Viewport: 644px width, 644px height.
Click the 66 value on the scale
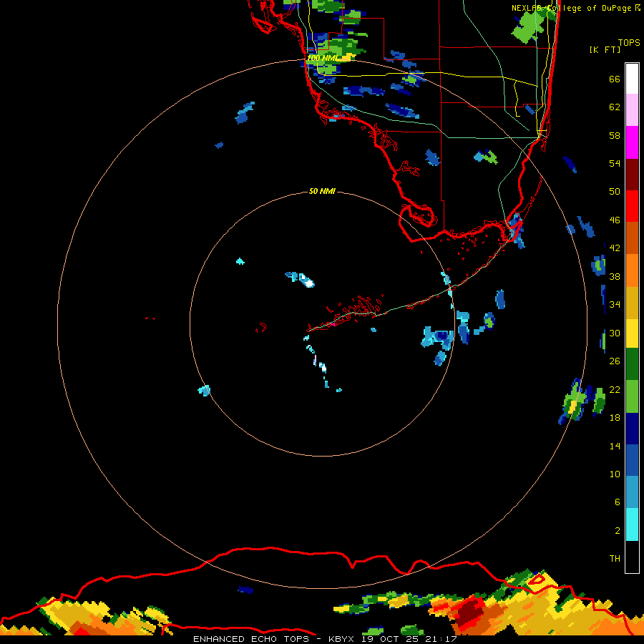click(615, 79)
